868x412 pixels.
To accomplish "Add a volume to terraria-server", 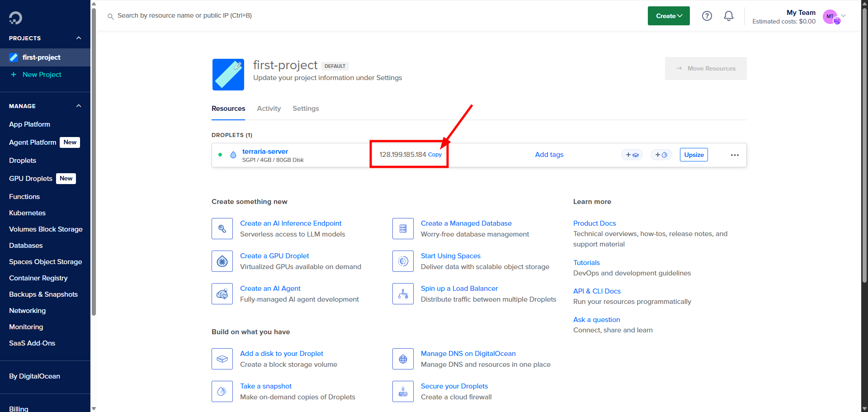I will [x=632, y=155].
